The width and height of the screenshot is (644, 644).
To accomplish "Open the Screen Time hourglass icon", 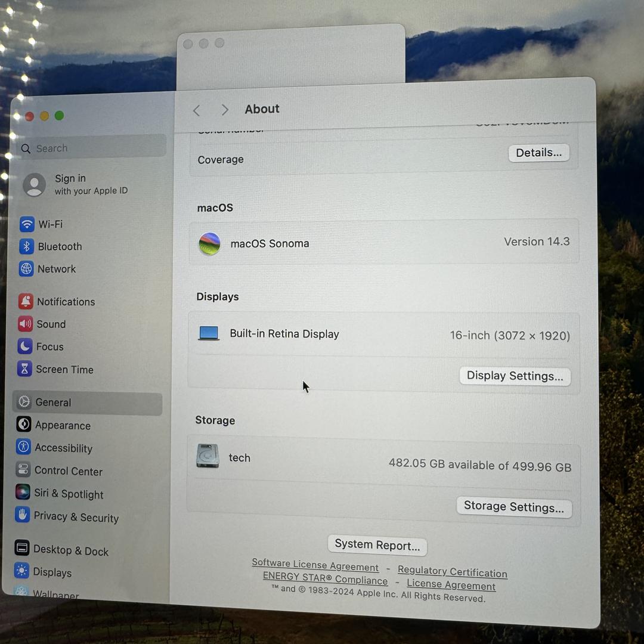I will click(x=24, y=369).
